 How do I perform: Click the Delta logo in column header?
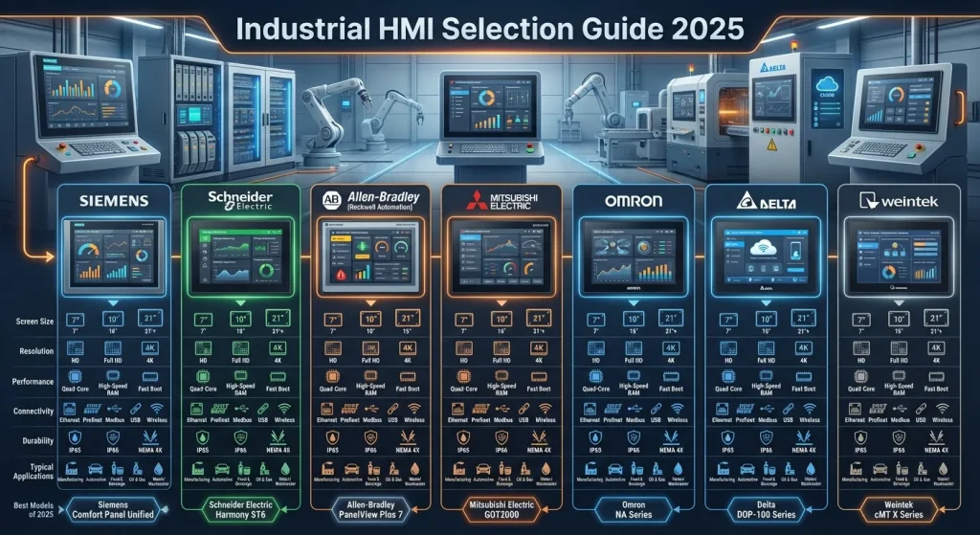coord(767,201)
